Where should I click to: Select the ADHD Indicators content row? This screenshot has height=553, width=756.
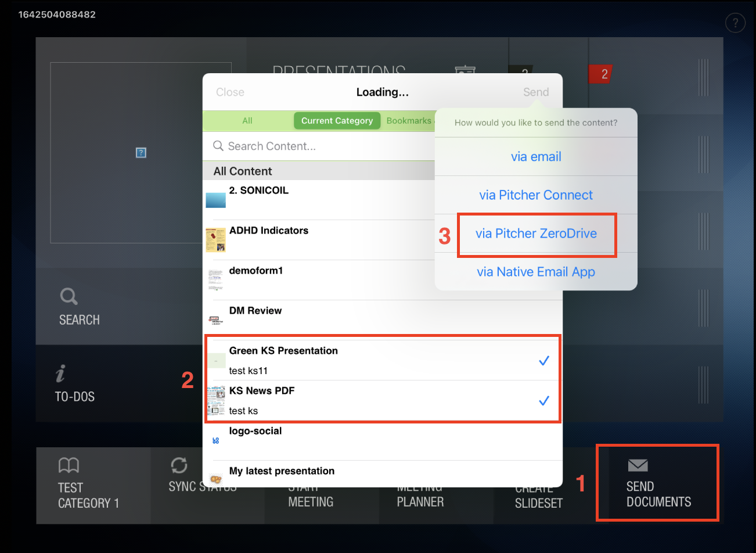tap(319, 239)
